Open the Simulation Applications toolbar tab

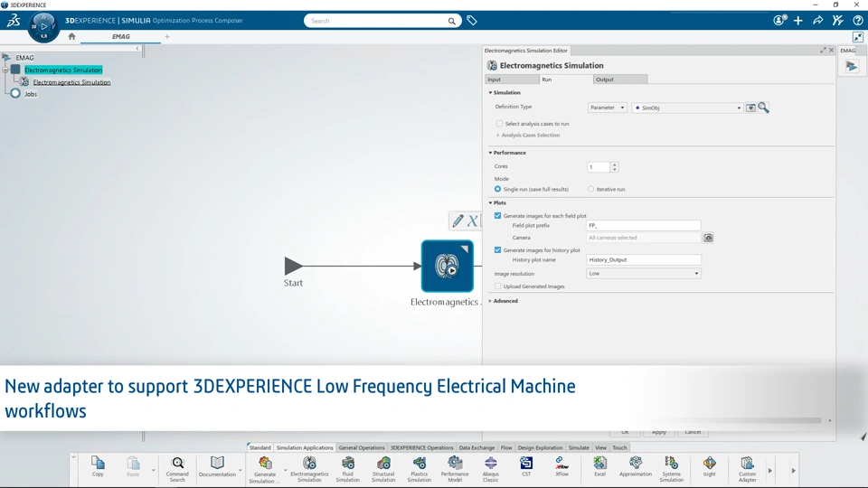(x=305, y=447)
